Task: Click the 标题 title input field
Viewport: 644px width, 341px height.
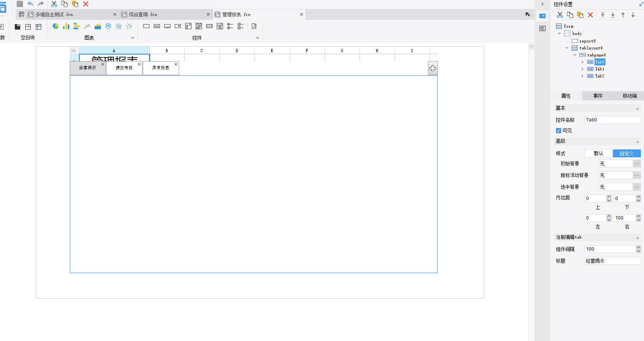Action: [612, 261]
